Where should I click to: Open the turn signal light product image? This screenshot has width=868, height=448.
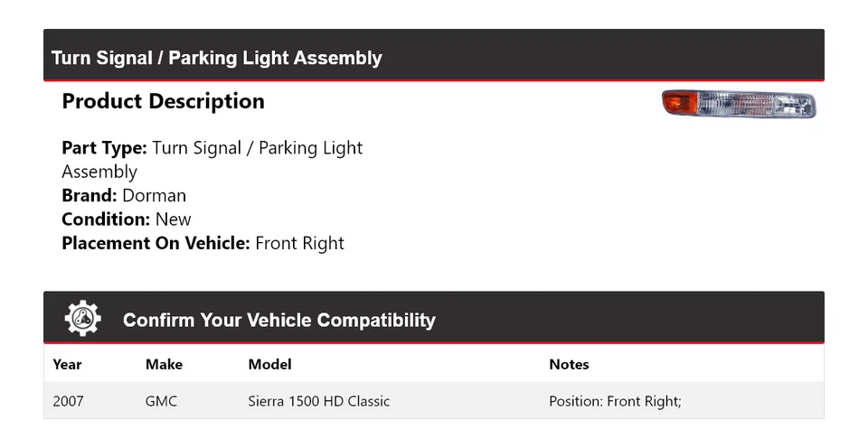point(739,105)
